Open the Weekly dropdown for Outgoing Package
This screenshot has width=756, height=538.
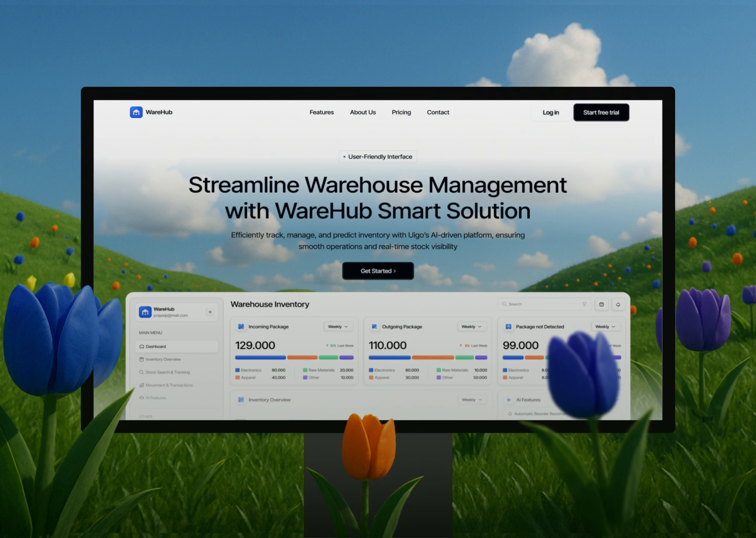click(471, 326)
